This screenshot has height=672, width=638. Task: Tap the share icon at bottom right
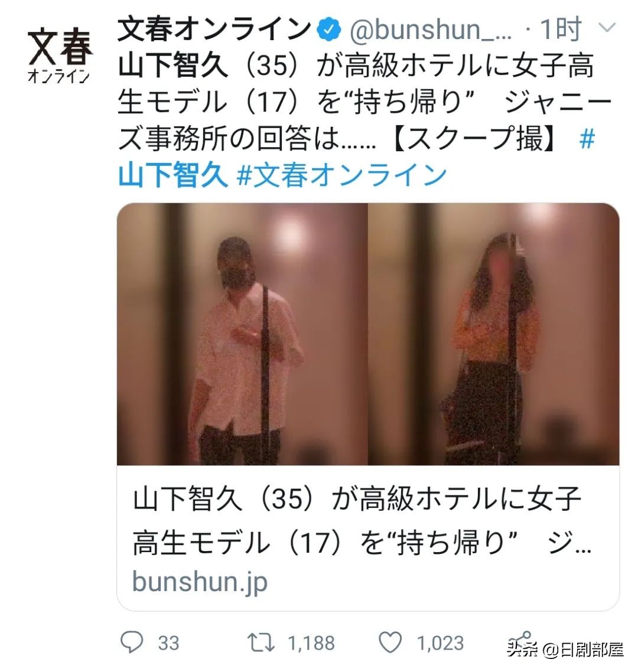tap(520, 641)
